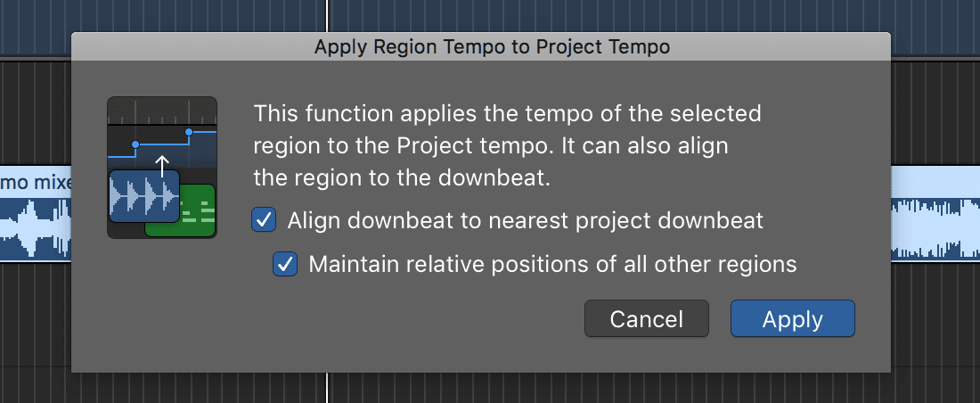The width and height of the screenshot is (980, 403).
Task: Click the "Maintain relative positions of all other regions" label
Action: pyautogui.click(x=552, y=264)
